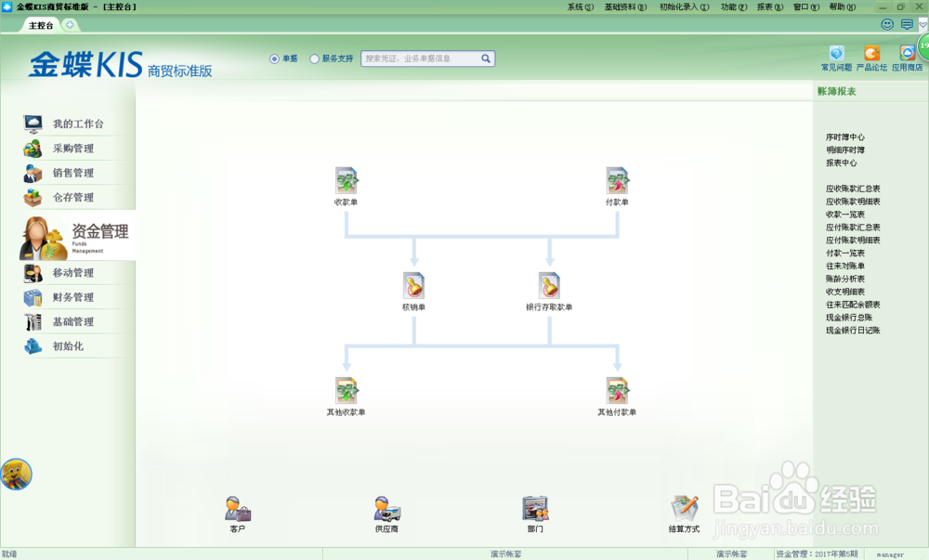The height and width of the screenshot is (560, 929).
Task: Open 报表中心 link
Action: tap(842, 163)
